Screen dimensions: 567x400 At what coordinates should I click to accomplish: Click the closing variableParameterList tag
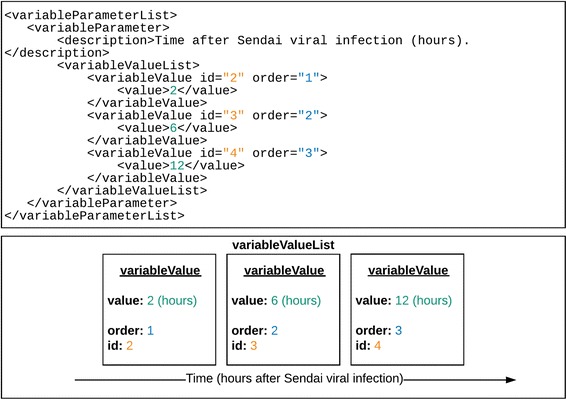click(94, 216)
